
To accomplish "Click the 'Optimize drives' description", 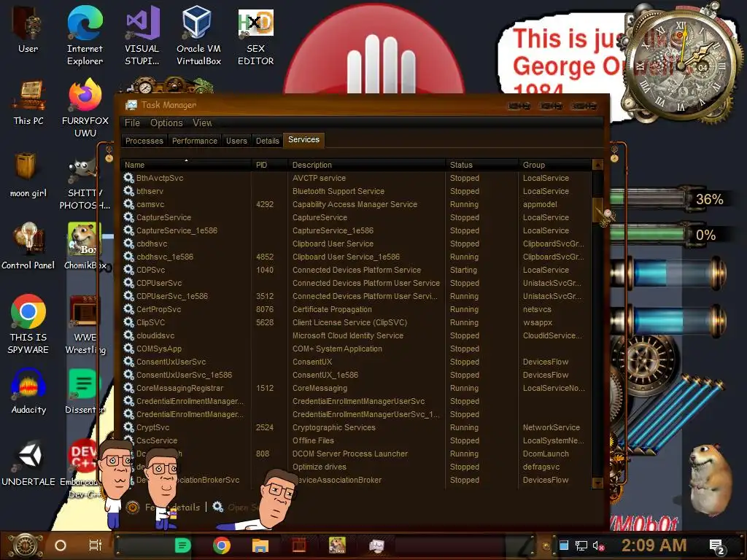I will (x=320, y=467).
